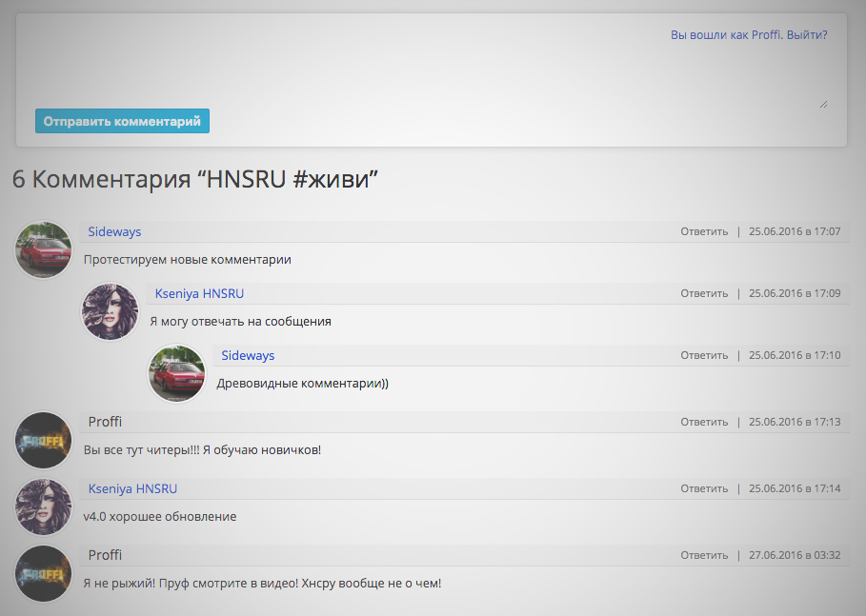Open the Proffi profile link in login notice
This screenshot has width=866, height=616.
tap(765, 34)
